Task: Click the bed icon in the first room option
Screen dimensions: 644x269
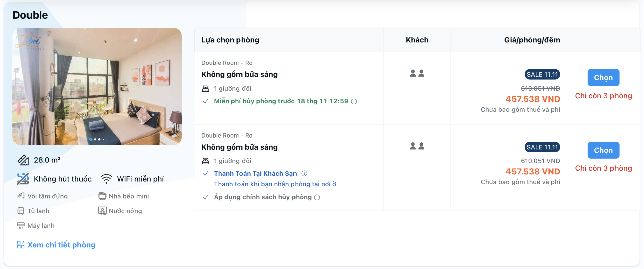Action: (205, 89)
